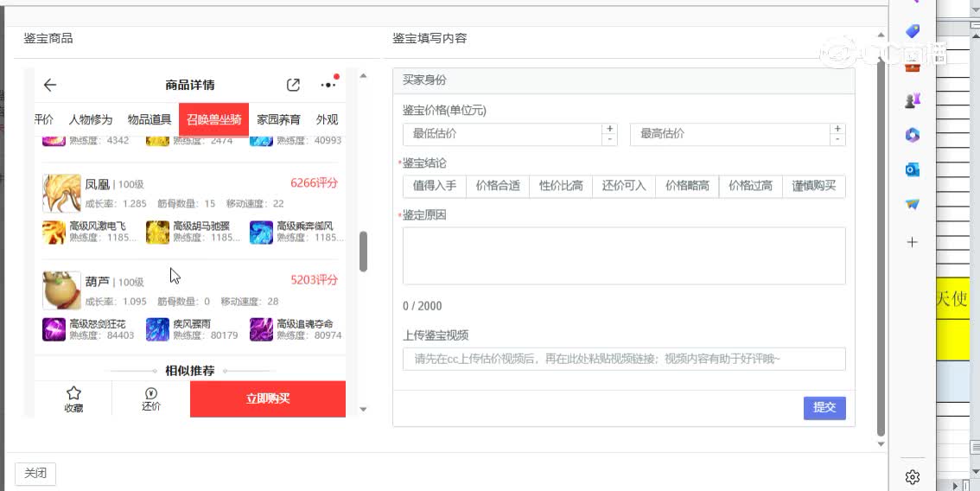Click the 高级乘奔御风 skill icon
This screenshot has width=980, height=491.
coord(261,232)
